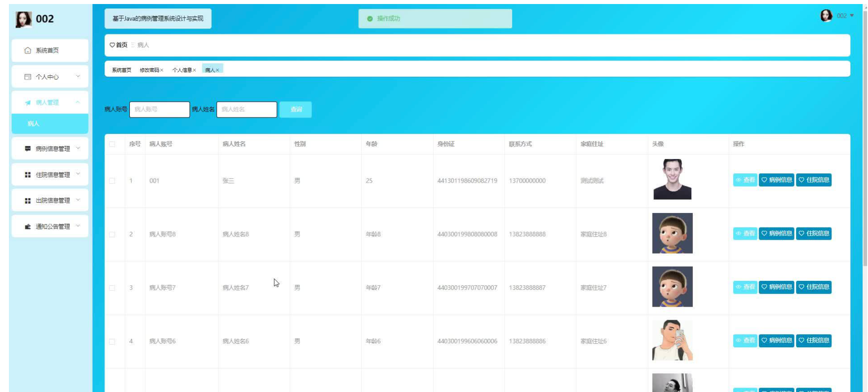Switch to the 系统首页 tab
This screenshot has height=392, width=868.
coord(121,70)
